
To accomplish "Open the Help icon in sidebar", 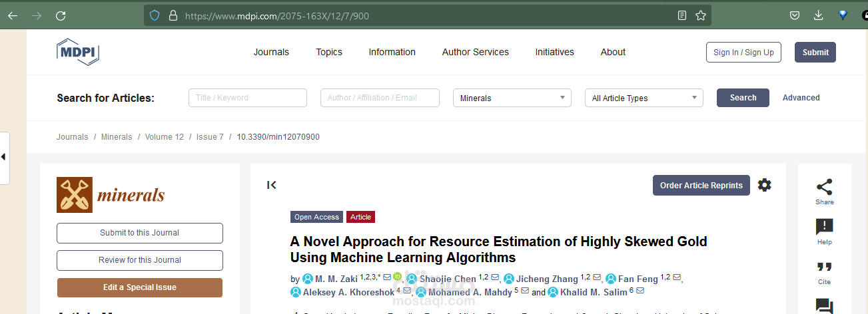I will pyautogui.click(x=824, y=232).
